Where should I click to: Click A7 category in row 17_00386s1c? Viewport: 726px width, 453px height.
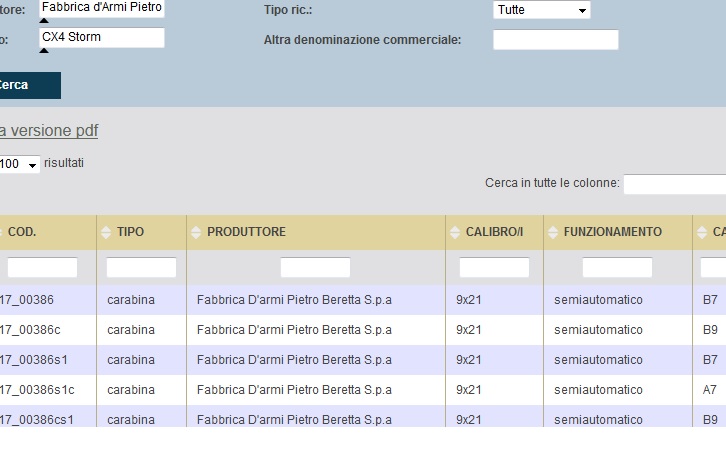[x=710, y=390]
